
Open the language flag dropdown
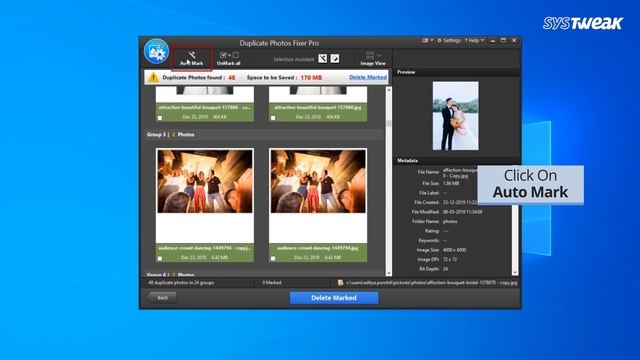(428, 40)
